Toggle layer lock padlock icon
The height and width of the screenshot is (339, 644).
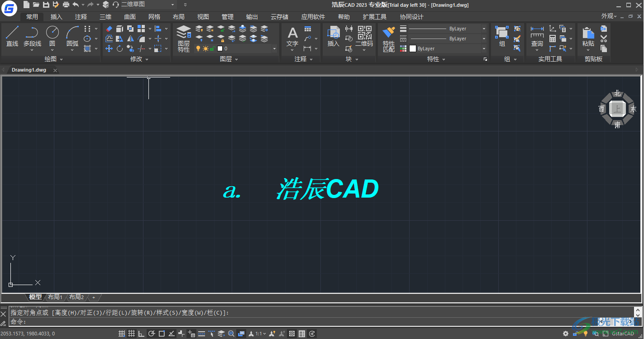(x=212, y=48)
